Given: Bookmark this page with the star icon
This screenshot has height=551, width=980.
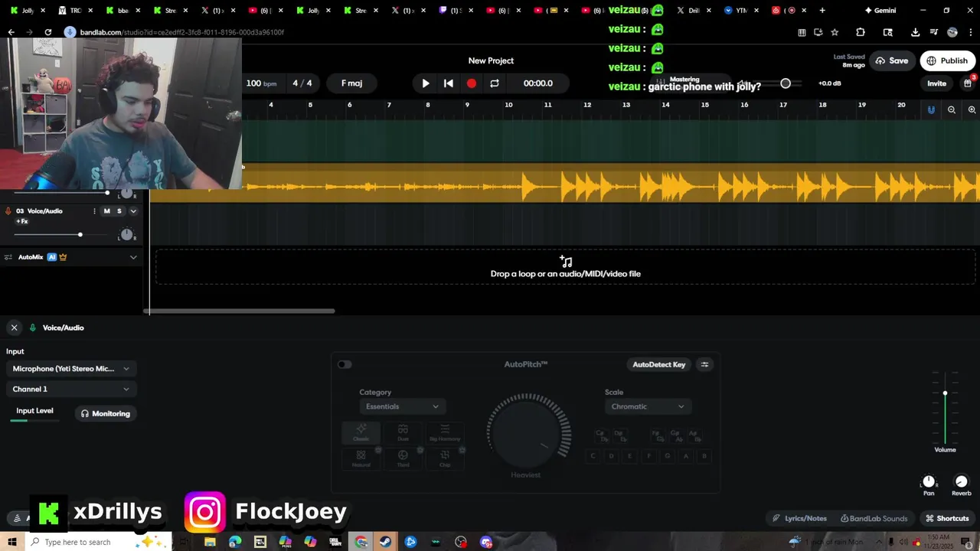Looking at the screenshot, I should pos(835,32).
